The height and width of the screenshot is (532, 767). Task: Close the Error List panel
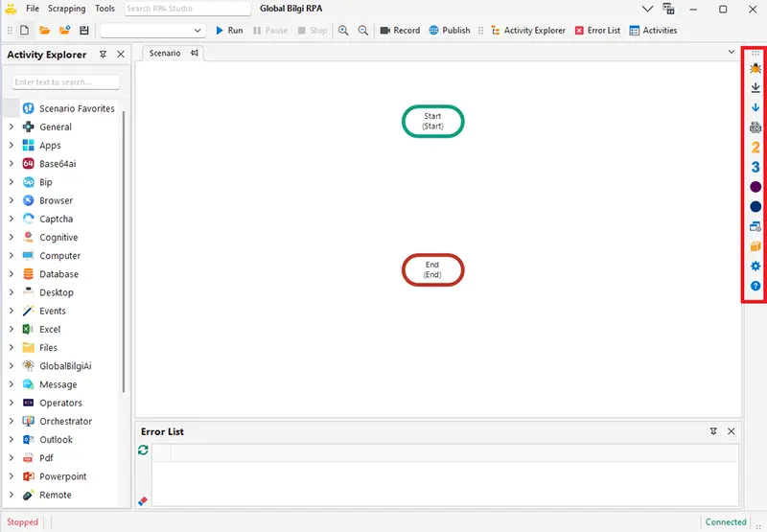(732, 431)
